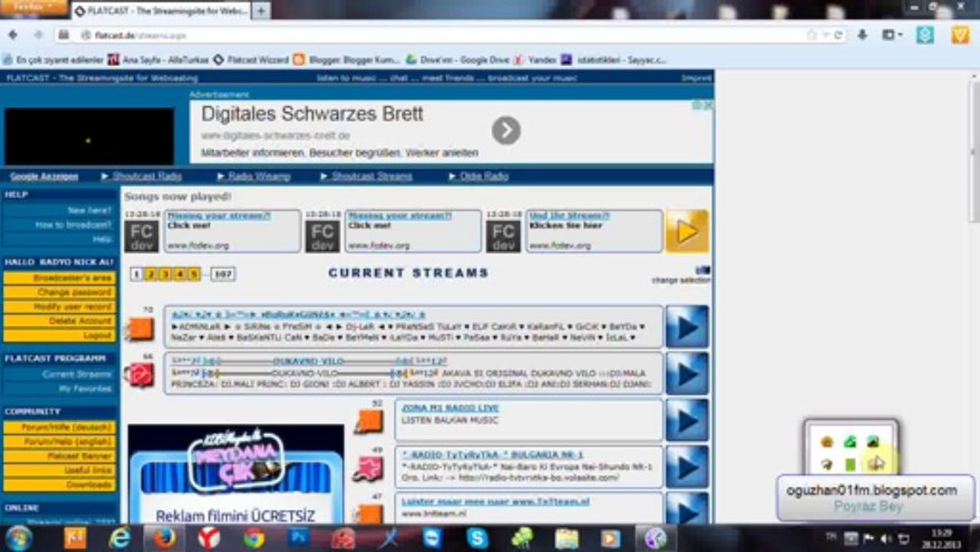This screenshot has width=980, height=552.
Task: Click red station icon of DUKAVNO VILO
Action: (x=140, y=375)
